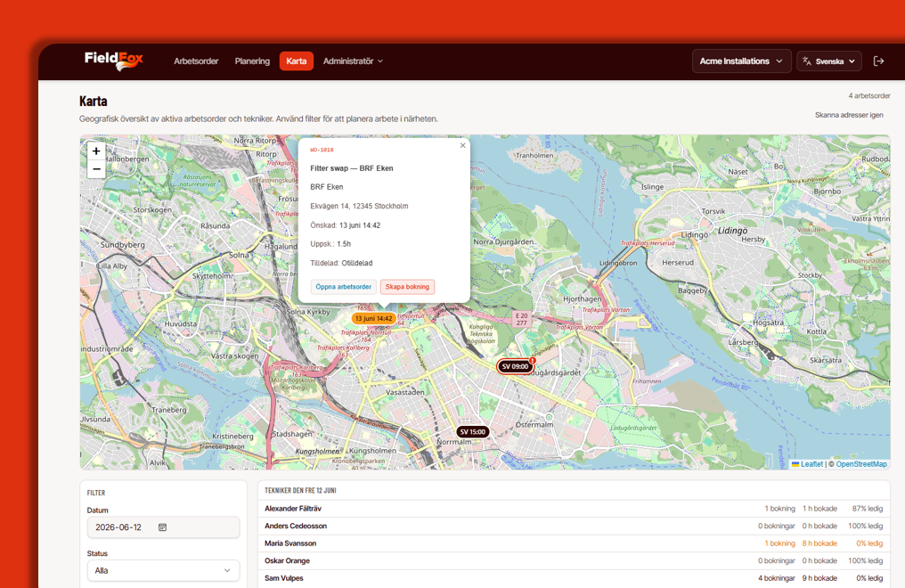Click the popup title Filter swap — BRF Eken
The image size is (905, 588).
coord(352,168)
